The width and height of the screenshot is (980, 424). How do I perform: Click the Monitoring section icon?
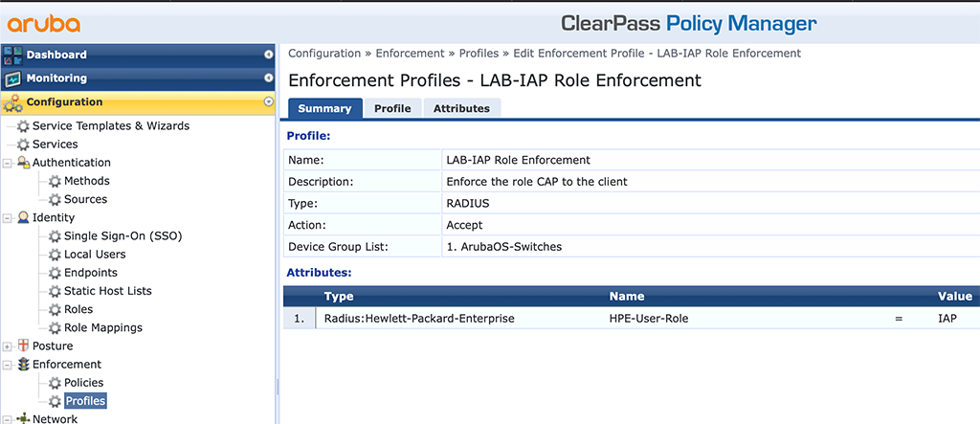[x=12, y=78]
